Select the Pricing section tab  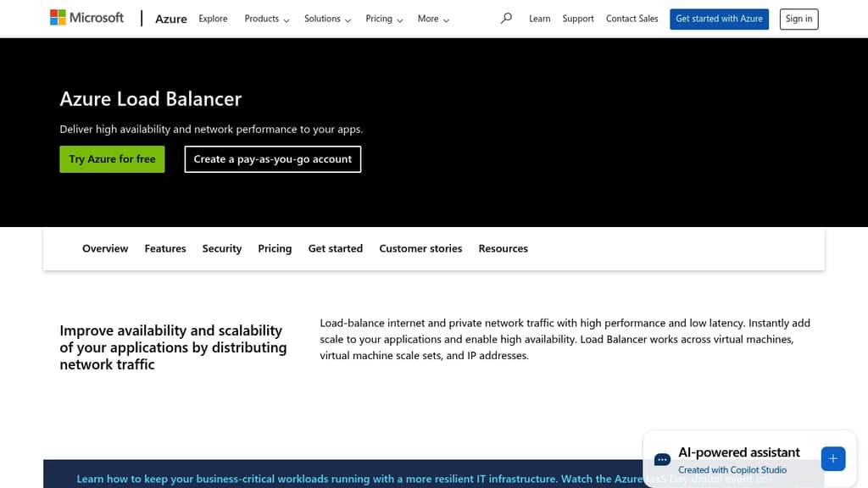point(275,248)
